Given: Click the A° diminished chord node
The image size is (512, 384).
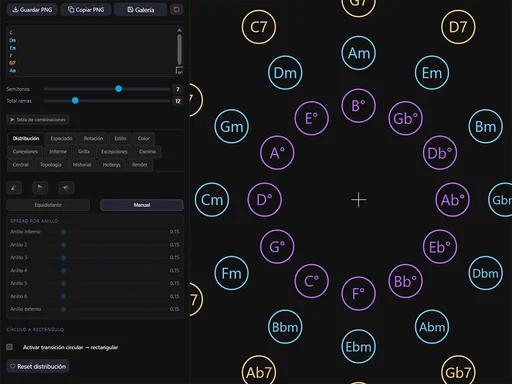Looking at the screenshot, I should [x=277, y=153].
